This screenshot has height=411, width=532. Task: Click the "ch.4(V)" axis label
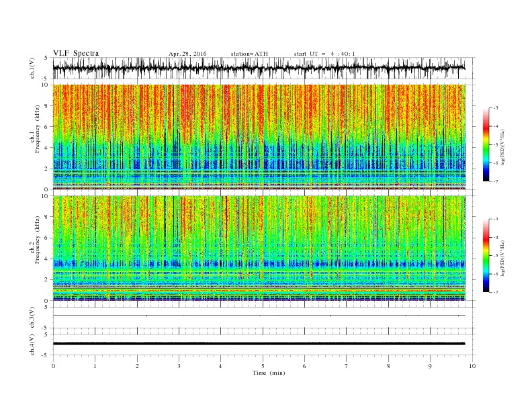[x=32, y=345]
